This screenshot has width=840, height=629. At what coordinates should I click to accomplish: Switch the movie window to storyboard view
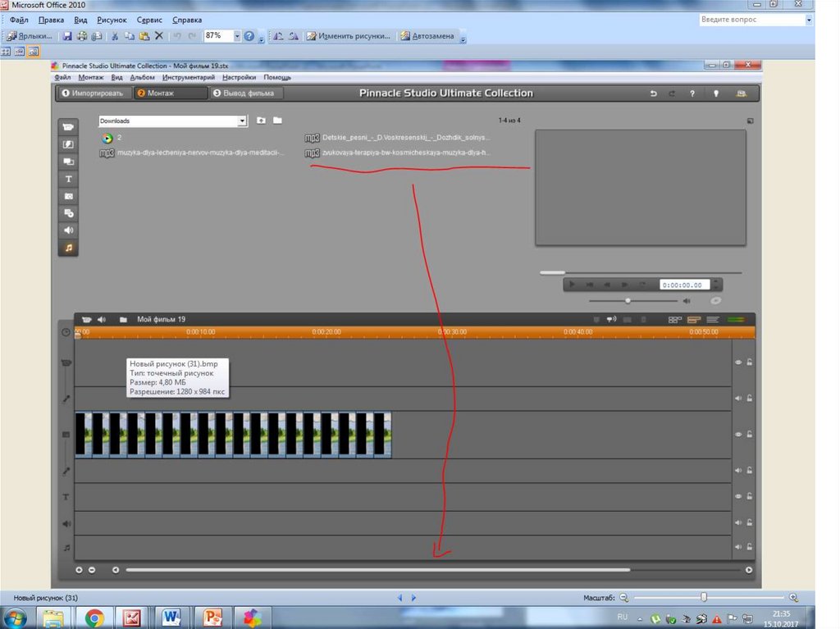point(674,320)
